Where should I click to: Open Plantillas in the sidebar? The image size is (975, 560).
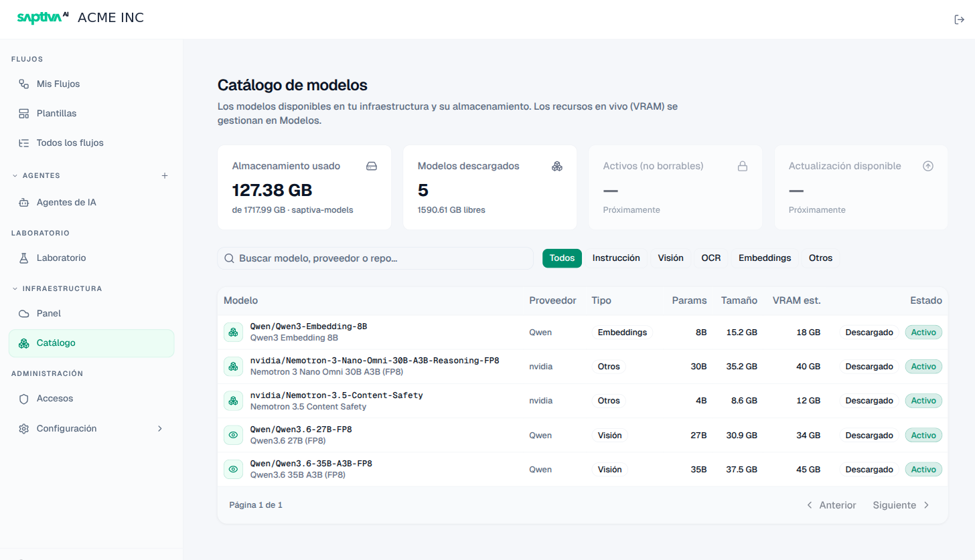[x=92, y=114]
